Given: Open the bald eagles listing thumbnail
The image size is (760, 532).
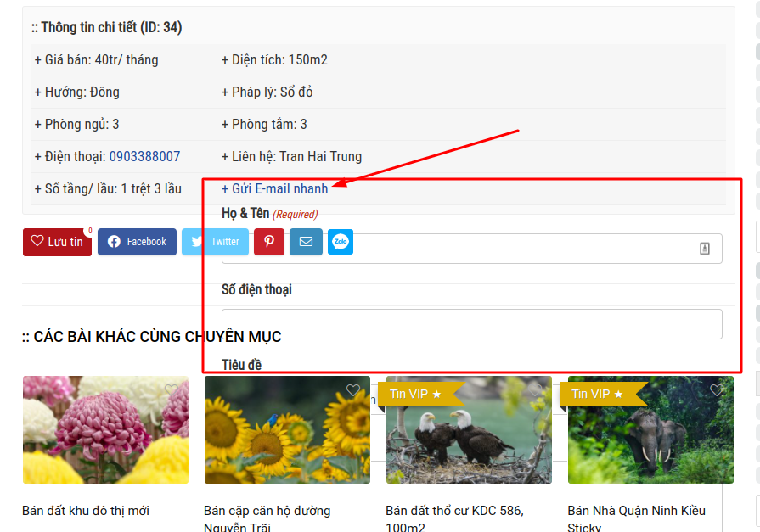Looking at the screenshot, I should 470,430.
